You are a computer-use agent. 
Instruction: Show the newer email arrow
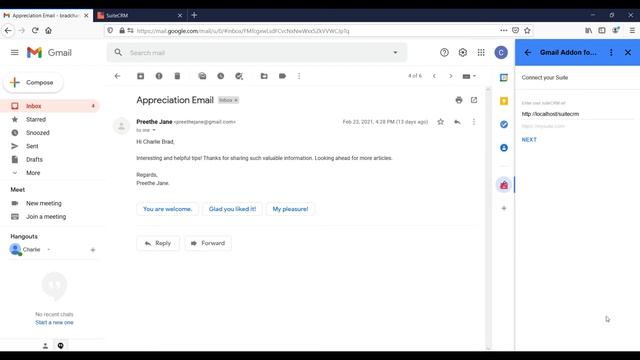coord(434,76)
